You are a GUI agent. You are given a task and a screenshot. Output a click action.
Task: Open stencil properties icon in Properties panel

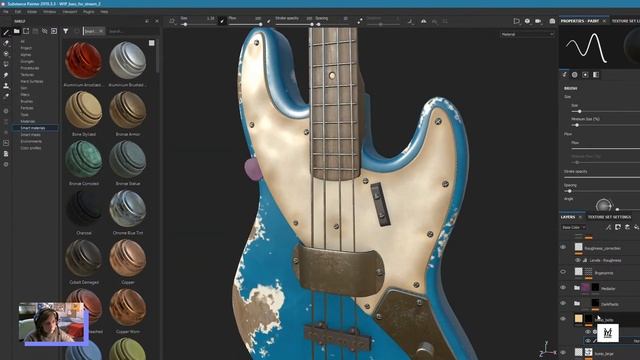coord(585,75)
